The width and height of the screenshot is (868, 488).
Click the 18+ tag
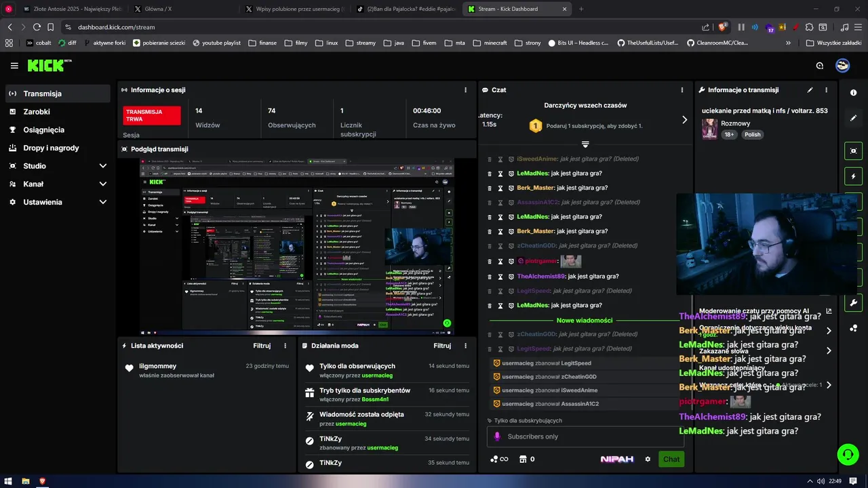click(729, 134)
